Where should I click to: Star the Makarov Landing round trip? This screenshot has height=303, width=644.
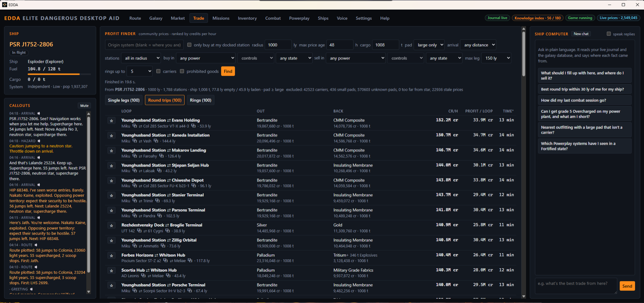[111, 151]
